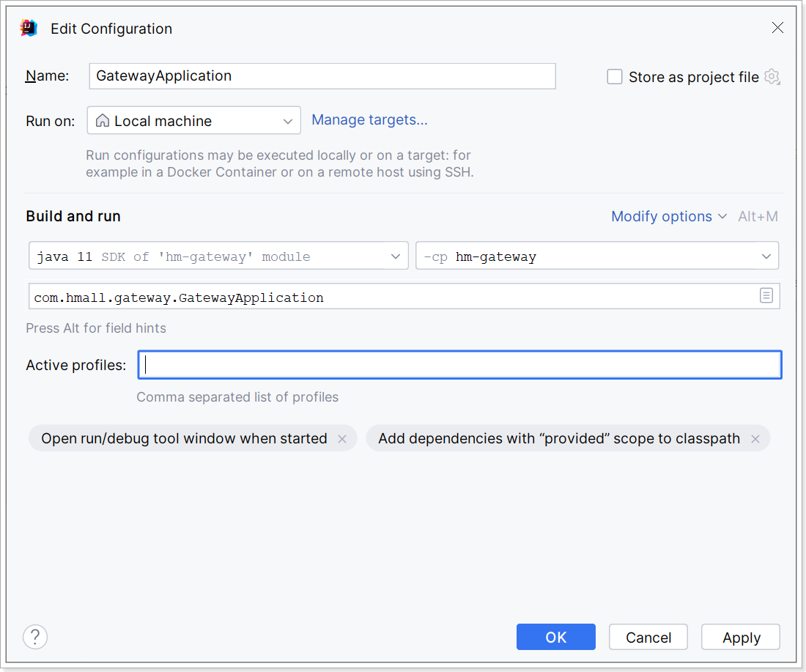Click the gear icon beside Store as project file
This screenshot has width=806, height=672.
(772, 77)
